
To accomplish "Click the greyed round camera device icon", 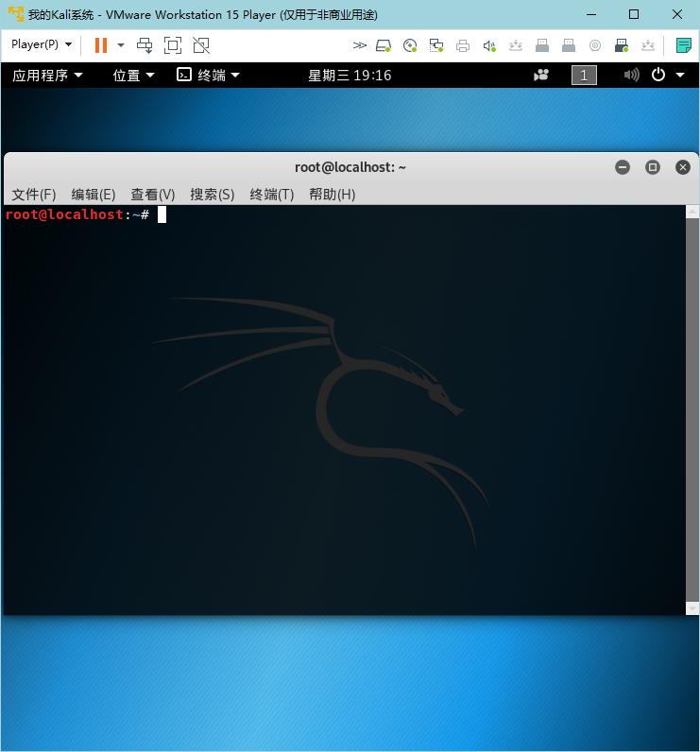I will pyautogui.click(x=595, y=45).
